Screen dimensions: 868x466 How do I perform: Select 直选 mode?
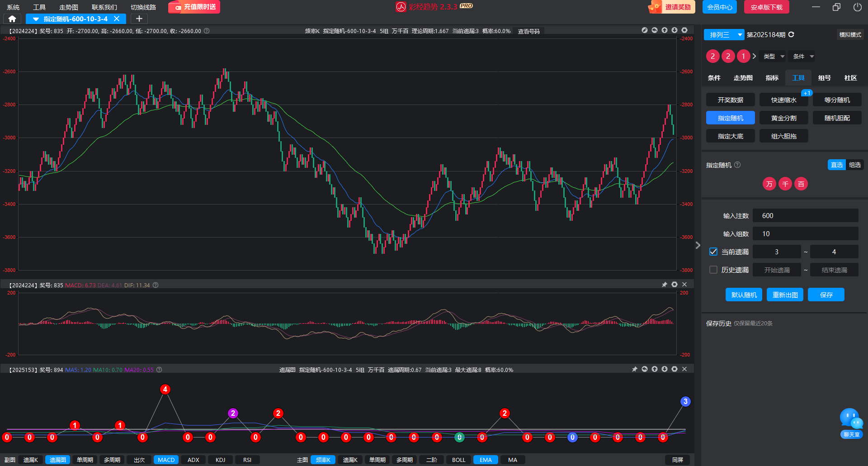tap(837, 165)
